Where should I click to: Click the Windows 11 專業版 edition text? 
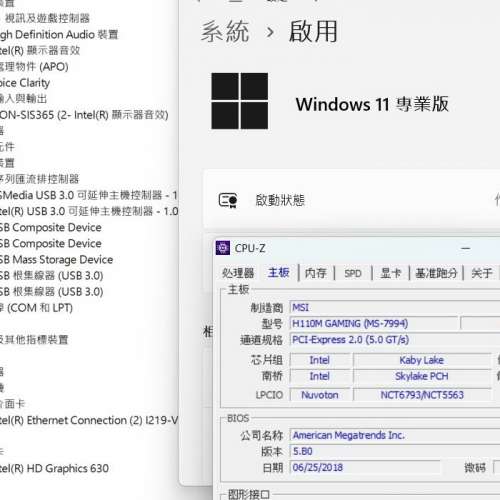tap(372, 104)
